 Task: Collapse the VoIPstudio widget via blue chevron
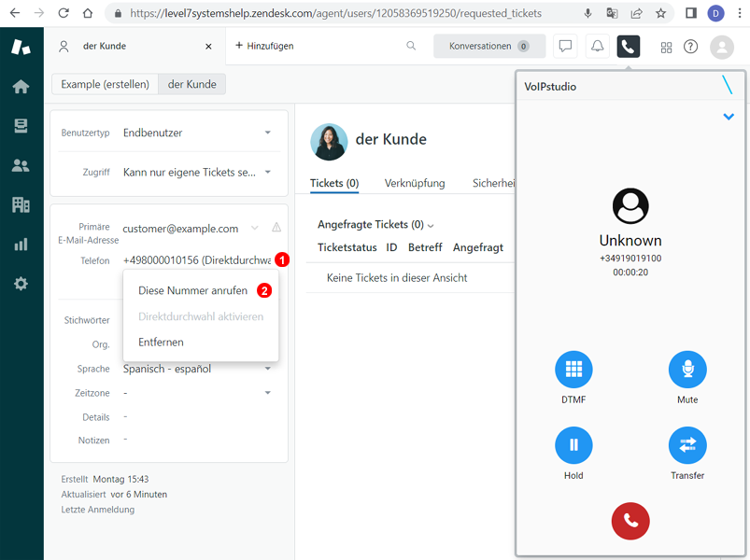(728, 117)
